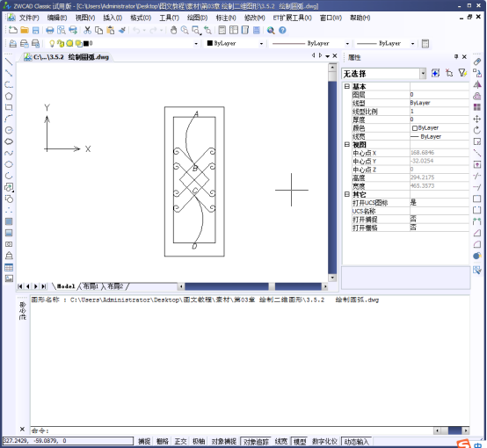Click the 颜色 ByLayer color property swatch
The image size is (487, 448).
click(414, 128)
